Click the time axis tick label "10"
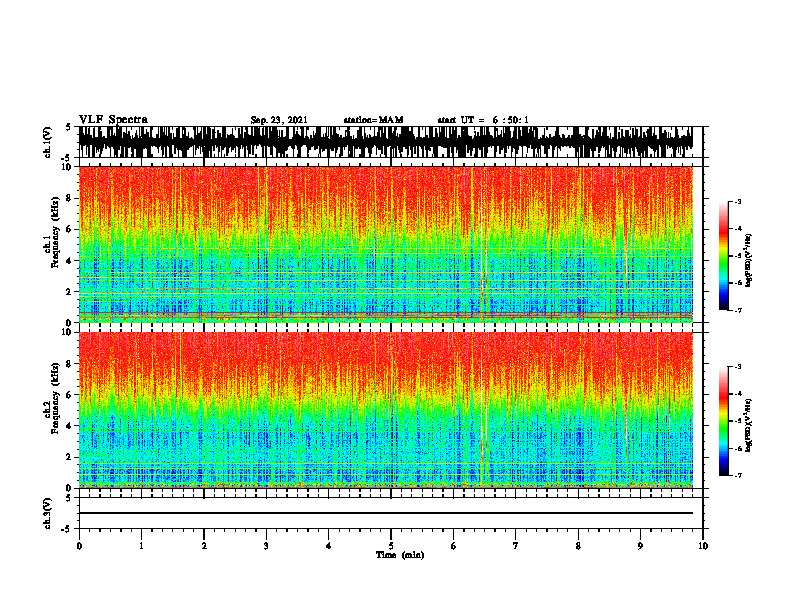 click(703, 546)
